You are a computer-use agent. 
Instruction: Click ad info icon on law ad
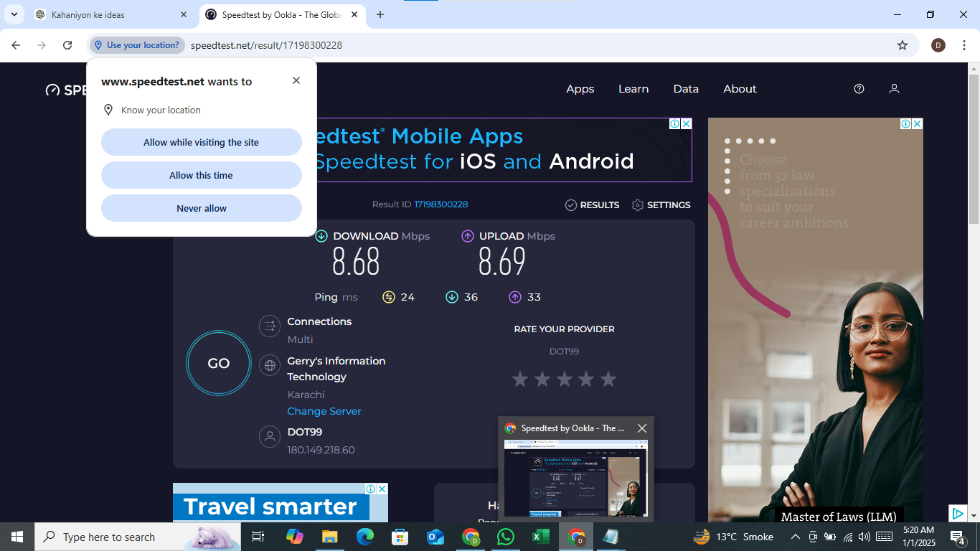pyautogui.click(x=906, y=123)
